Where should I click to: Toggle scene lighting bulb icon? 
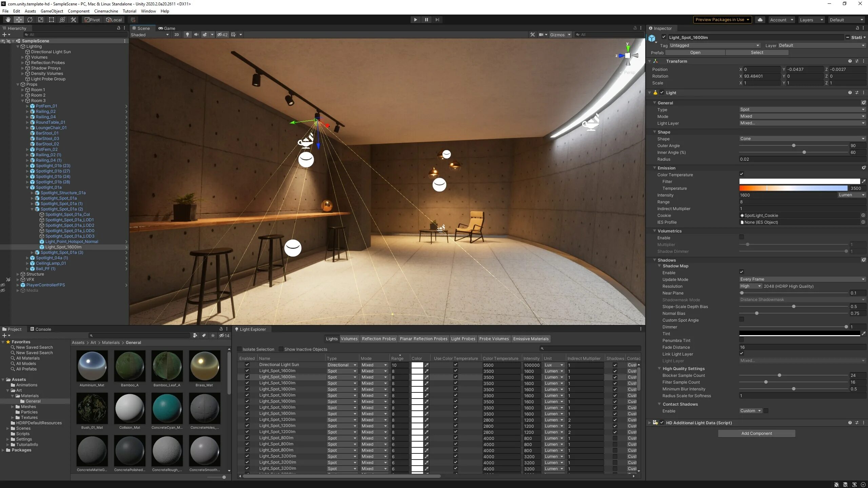(187, 35)
